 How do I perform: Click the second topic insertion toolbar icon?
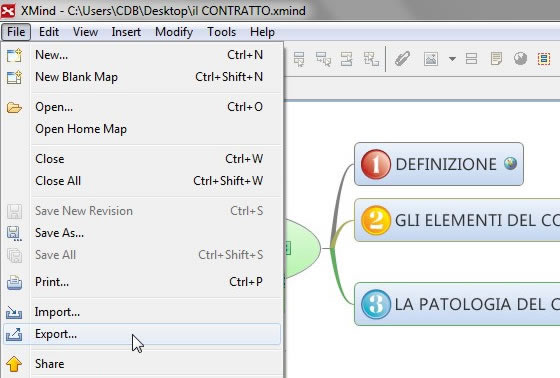pyautogui.click(x=323, y=59)
